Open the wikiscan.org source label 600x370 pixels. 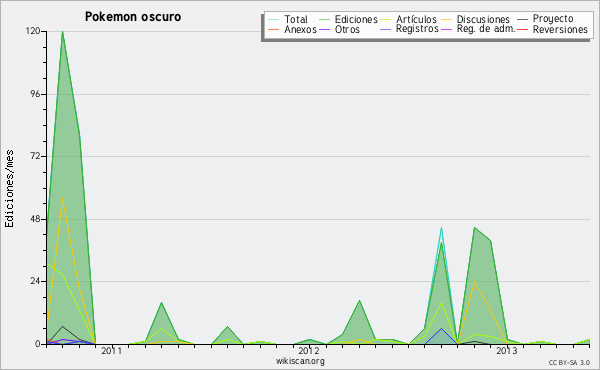(300, 361)
